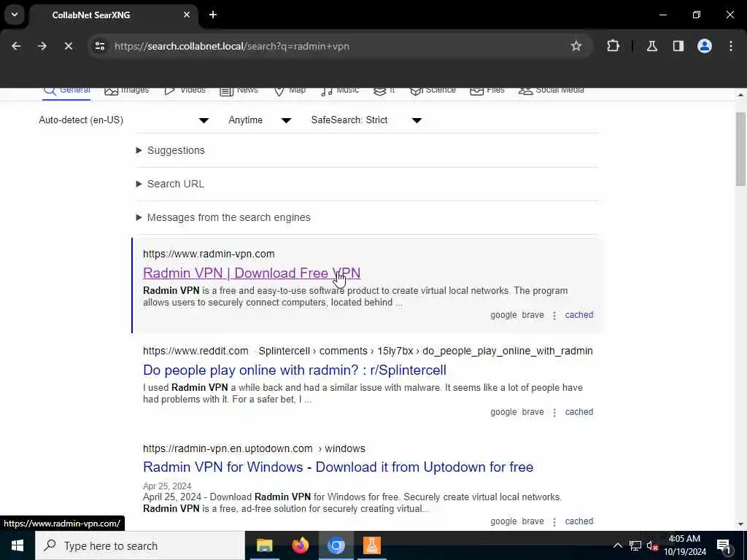
Task: Switch to the IT search category
Action: coord(384,90)
